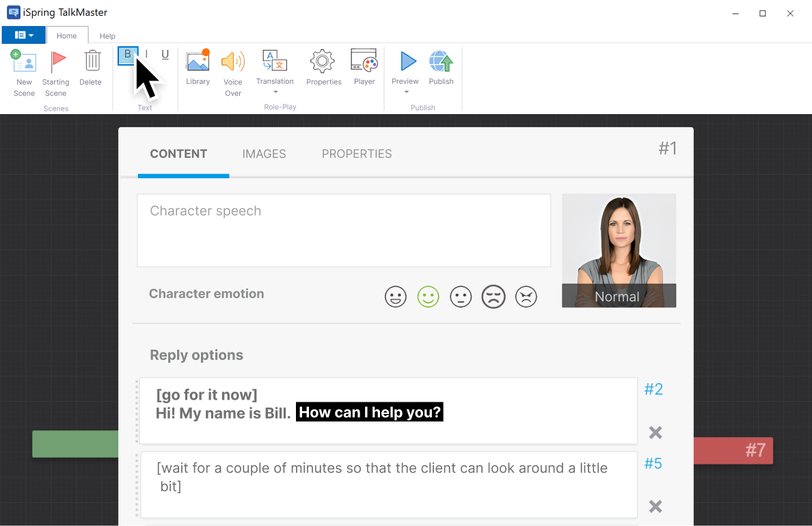The height and width of the screenshot is (526, 812).
Task: Expand the Translation dropdown arrow
Action: tap(275, 92)
